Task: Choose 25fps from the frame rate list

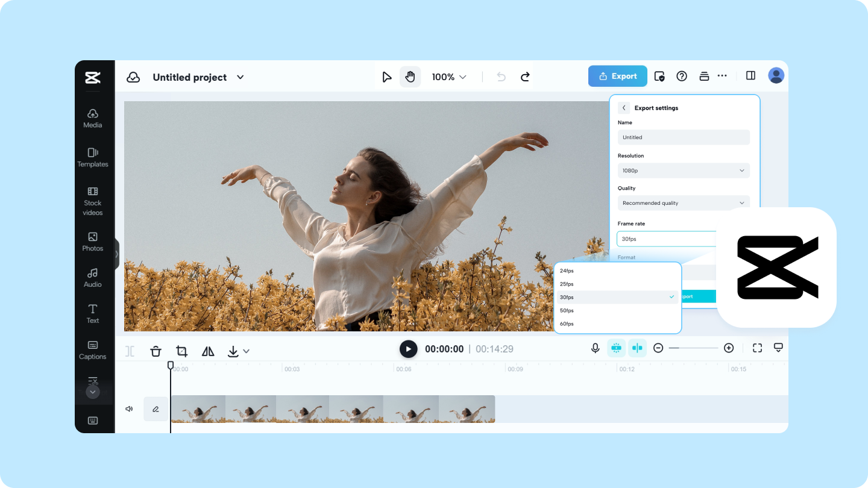Action: [x=617, y=284]
